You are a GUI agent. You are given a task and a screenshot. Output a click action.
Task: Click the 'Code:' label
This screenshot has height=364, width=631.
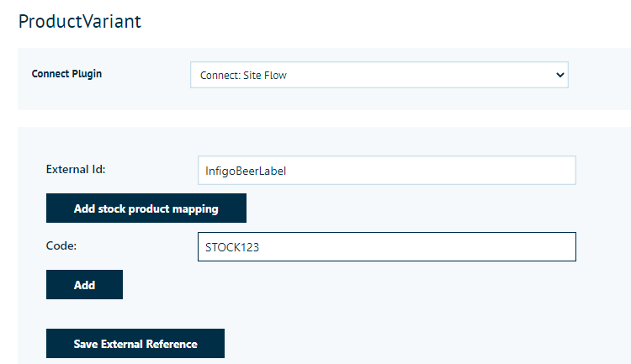pos(61,245)
